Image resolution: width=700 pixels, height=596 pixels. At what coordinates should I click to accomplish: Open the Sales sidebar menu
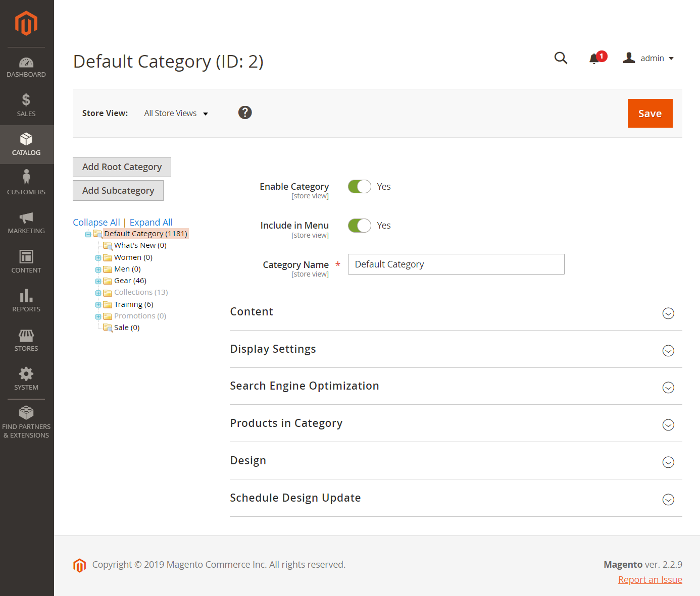click(x=26, y=105)
